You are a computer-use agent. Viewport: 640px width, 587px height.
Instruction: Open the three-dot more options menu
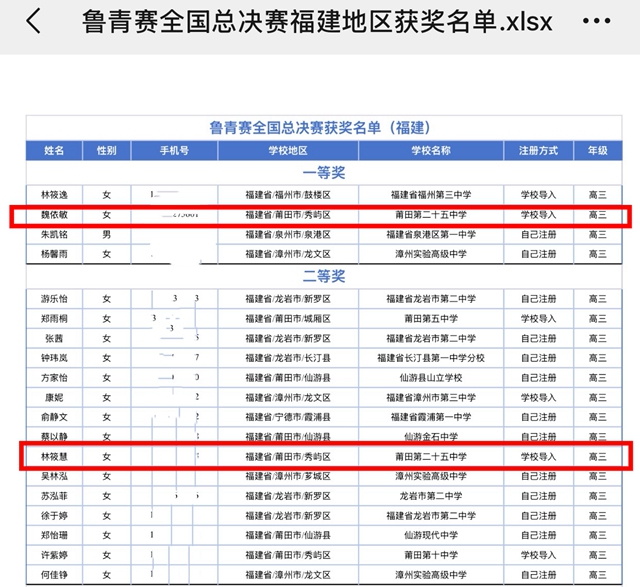click(x=597, y=22)
